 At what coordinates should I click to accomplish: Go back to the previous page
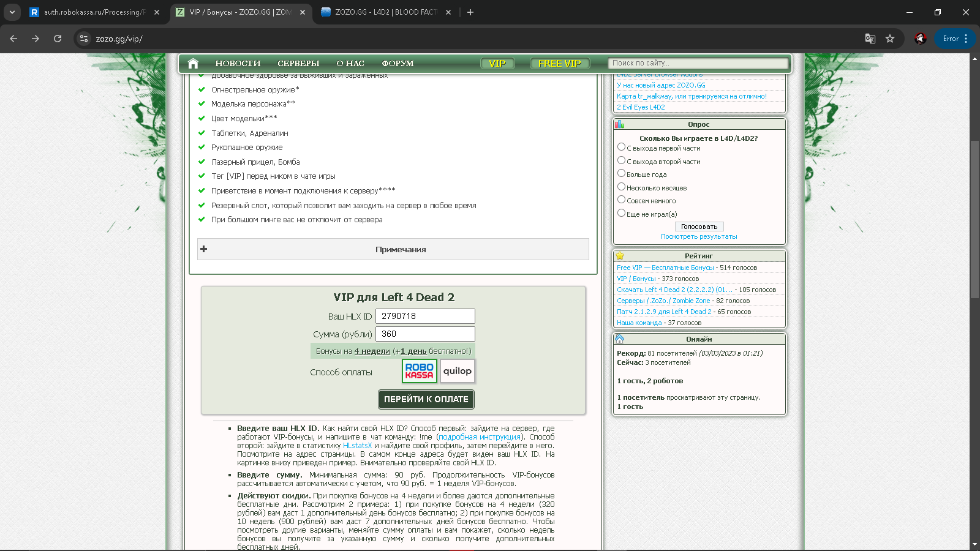pos(13,39)
